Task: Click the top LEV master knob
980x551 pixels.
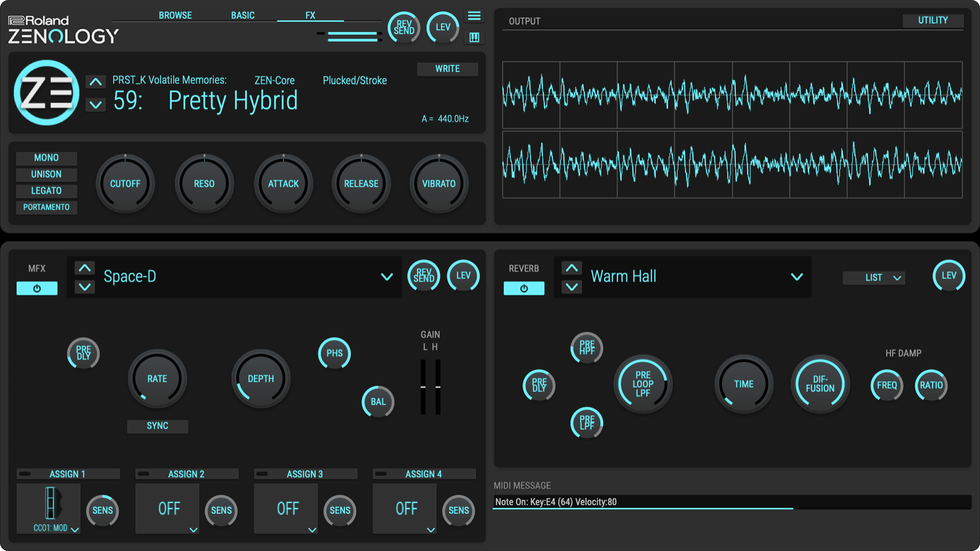Action: 443,27
